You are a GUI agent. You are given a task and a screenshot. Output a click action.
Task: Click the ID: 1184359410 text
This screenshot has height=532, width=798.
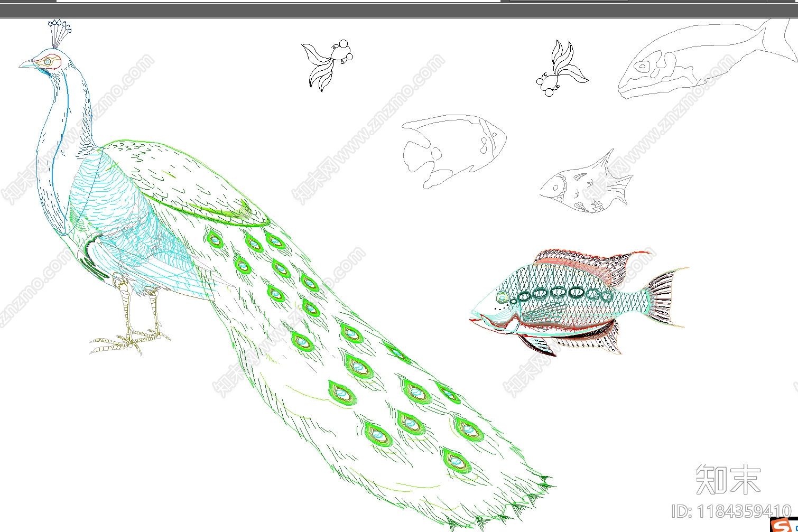pos(731,511)
